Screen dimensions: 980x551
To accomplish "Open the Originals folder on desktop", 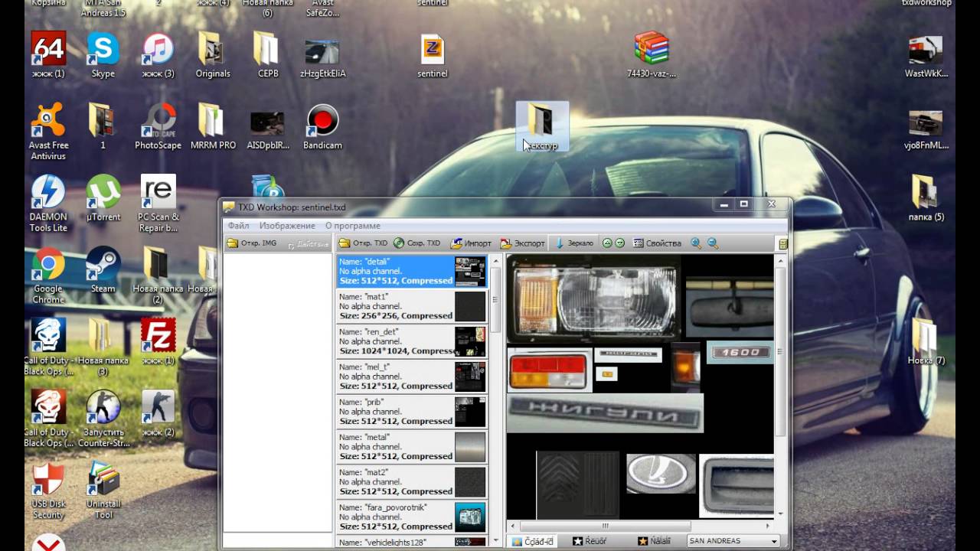I will [213, 56].
